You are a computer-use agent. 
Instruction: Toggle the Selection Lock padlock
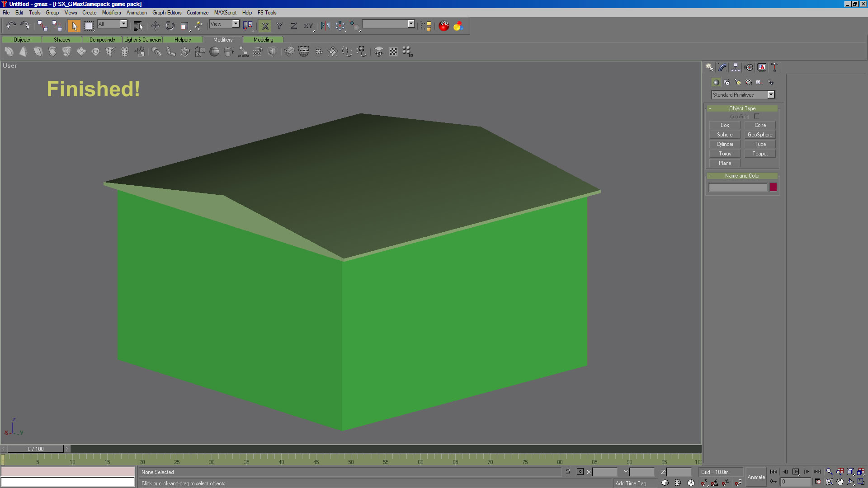[568, 472]
